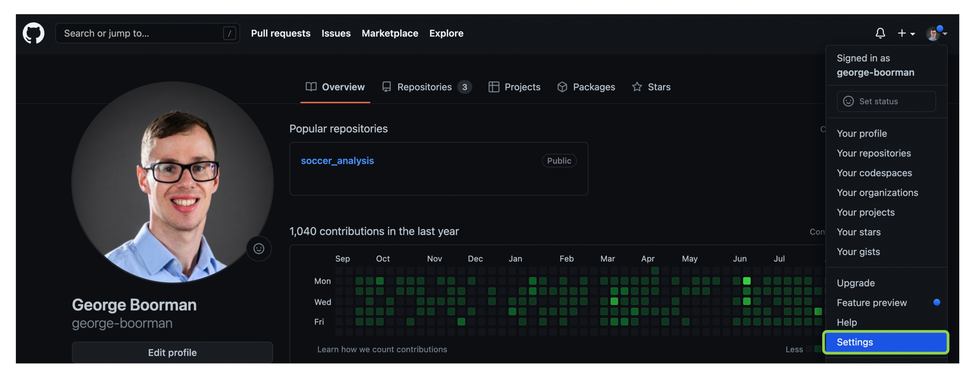Click the large profile picture

tap(172, 182)
